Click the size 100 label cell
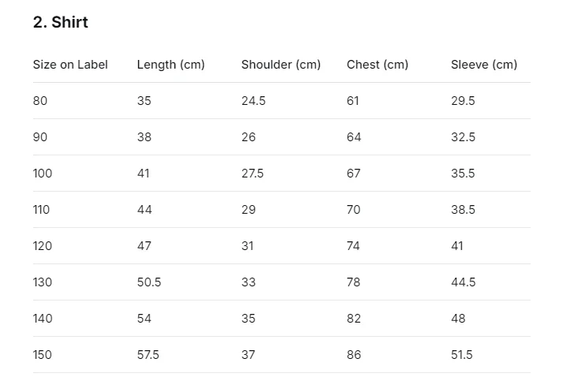The height and width of the screenshot is (392, 563). coord(43,174)
